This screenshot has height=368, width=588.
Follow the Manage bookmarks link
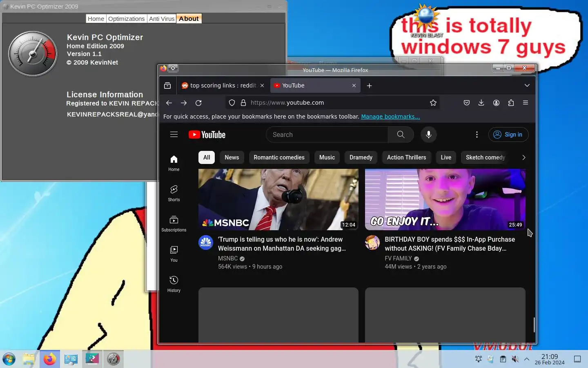click(390, 117)
